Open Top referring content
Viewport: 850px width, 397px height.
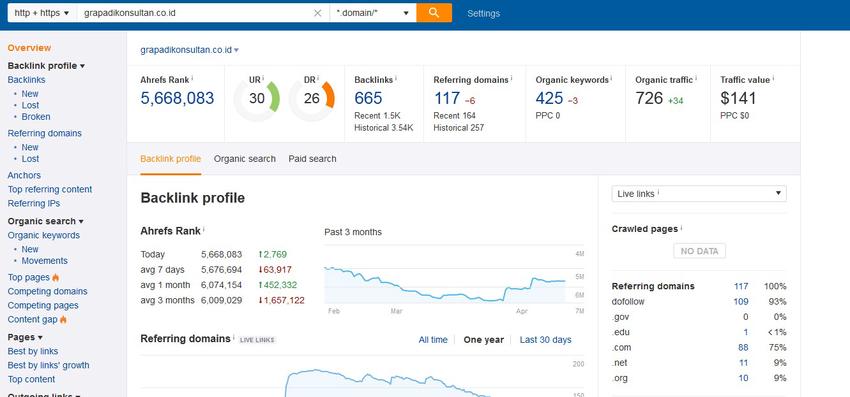pos(50,189)
